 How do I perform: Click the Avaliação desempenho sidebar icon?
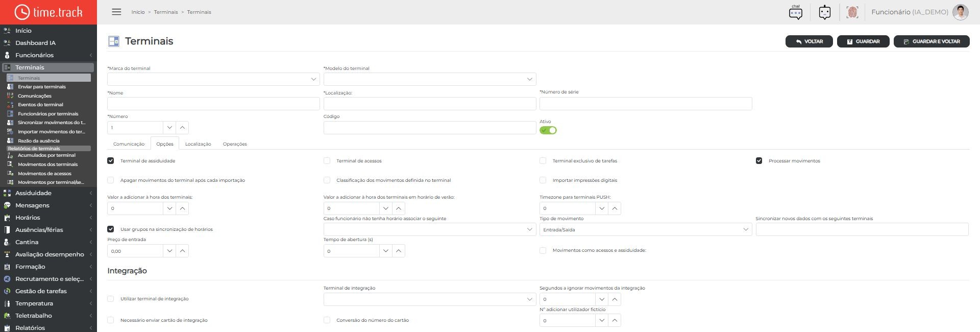[7, 254]
